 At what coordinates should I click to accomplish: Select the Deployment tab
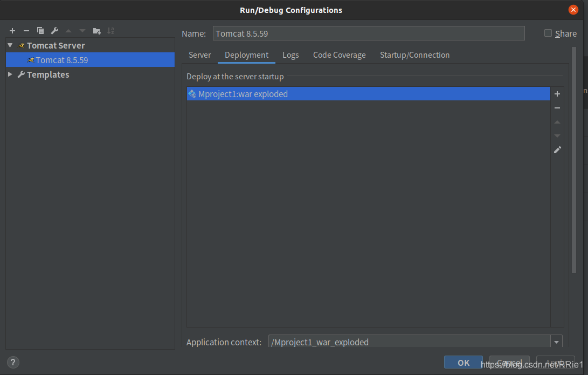[246, 55]
